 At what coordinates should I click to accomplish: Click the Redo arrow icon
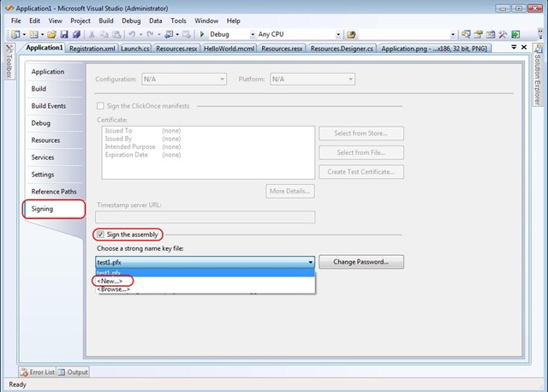coord(151,34)
